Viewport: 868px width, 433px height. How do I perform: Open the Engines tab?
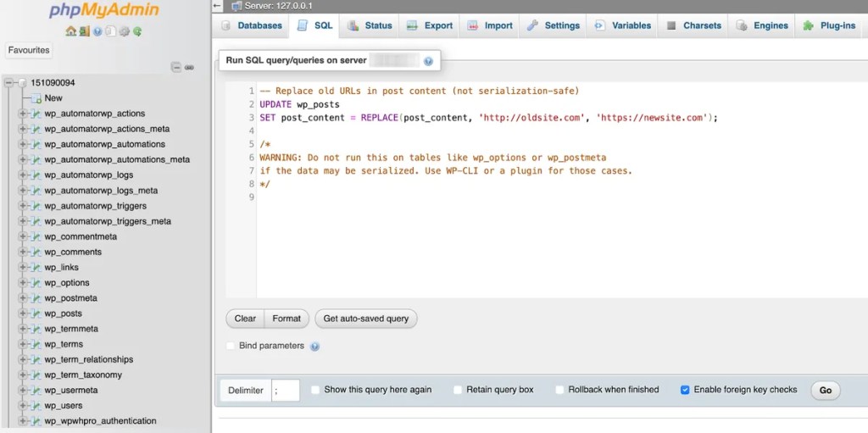click(762, 25)
